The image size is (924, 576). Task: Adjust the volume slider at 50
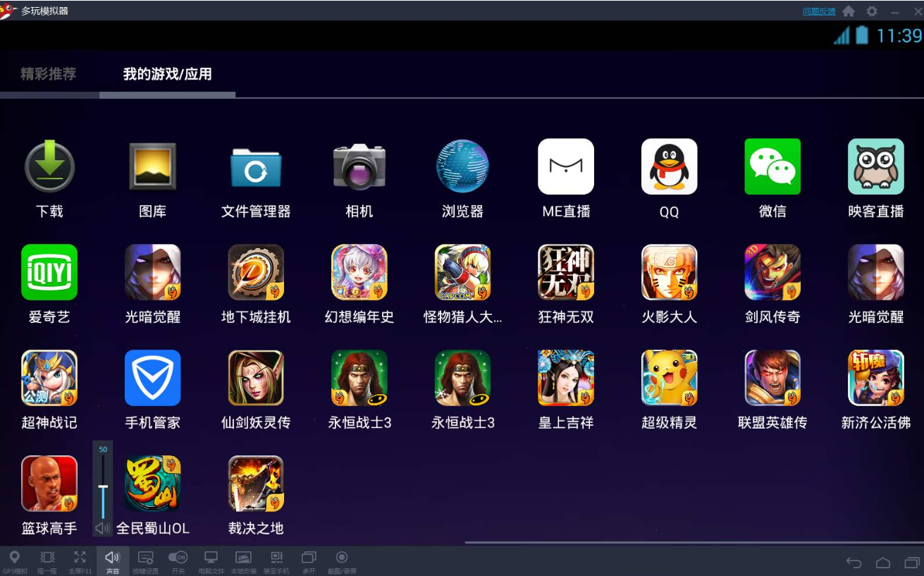point(103,487)
